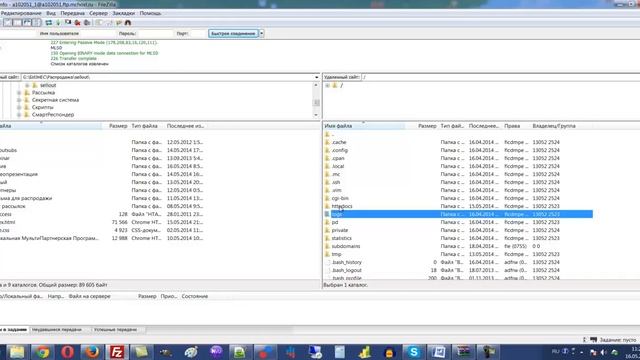Viewport: 640px width, 360px height.
Task: Open the Закладки menu
Action: click(123, 13)
